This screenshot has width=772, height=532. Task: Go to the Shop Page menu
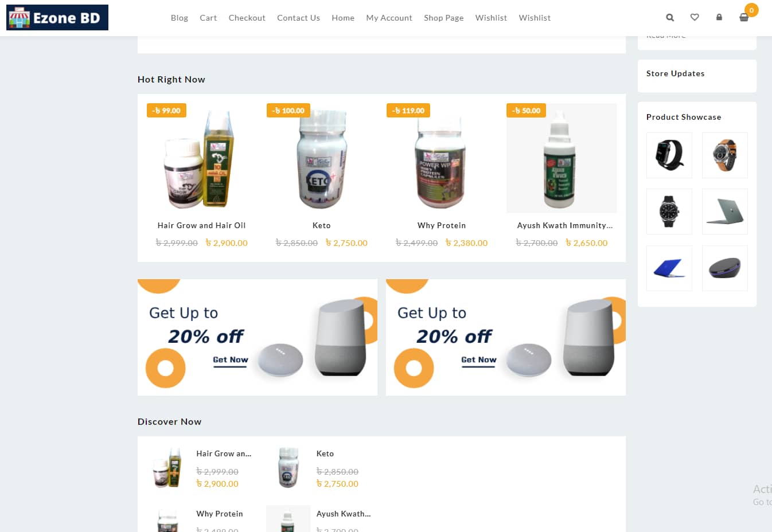tap(444, 18)
